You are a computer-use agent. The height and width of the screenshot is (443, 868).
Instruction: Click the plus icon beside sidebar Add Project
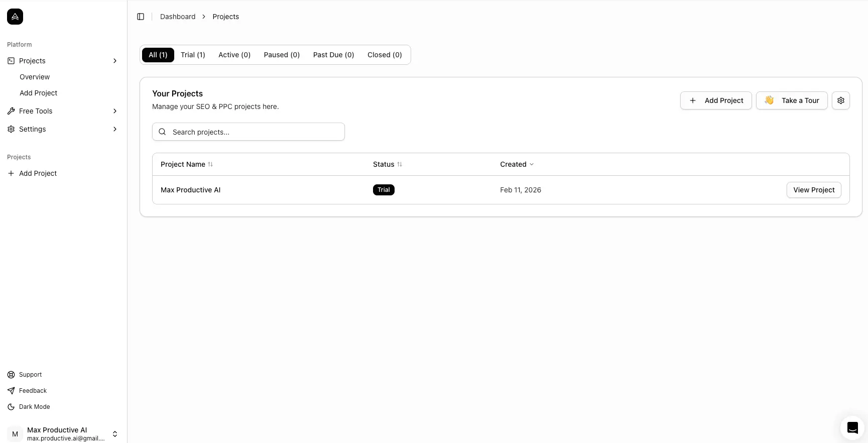(x=11, y=173)
